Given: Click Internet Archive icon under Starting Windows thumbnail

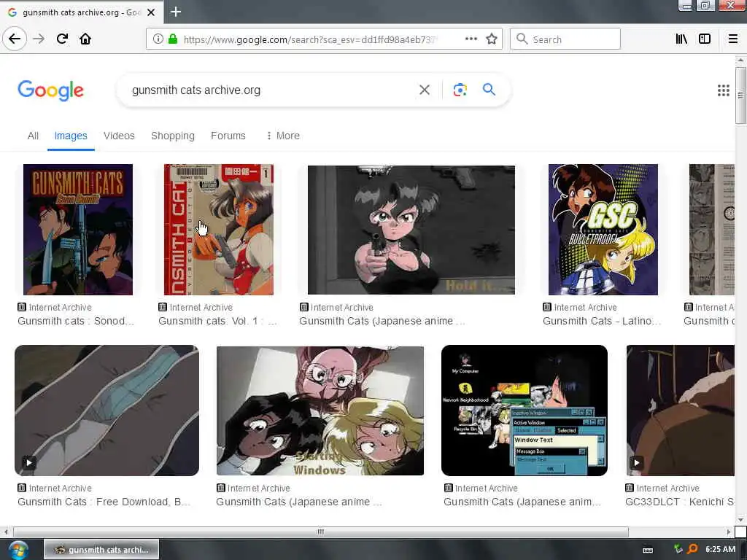Looking at the screenshot, I should [x=220, y=488].
